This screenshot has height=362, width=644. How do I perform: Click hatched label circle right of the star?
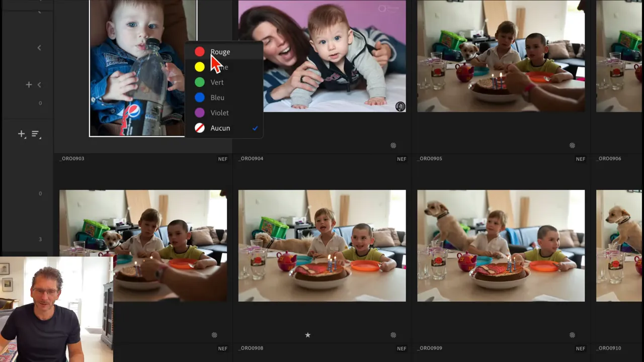(393, 335)
